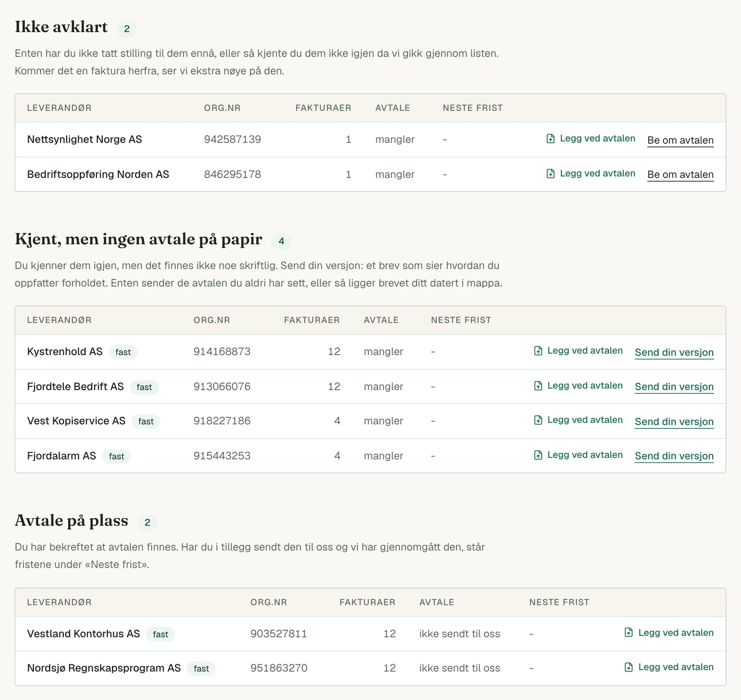
Task: Click upload document icon for Fjordalarm AS
Action: click(x=538, y=455)
